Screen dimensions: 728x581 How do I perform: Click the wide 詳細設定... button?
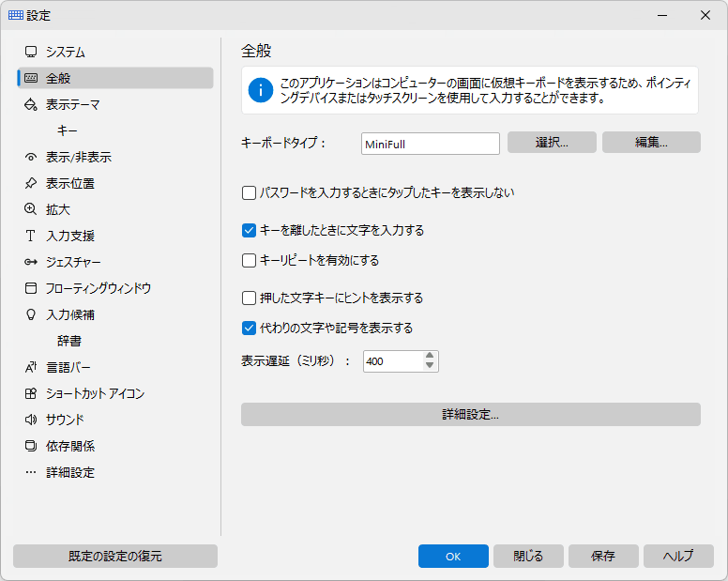coord(471,414)
